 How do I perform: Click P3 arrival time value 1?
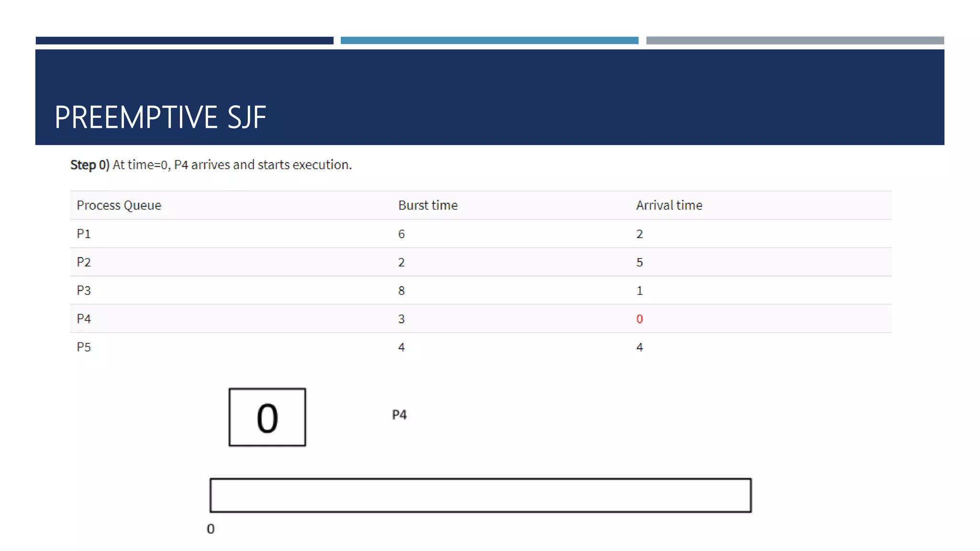point(640,290)
